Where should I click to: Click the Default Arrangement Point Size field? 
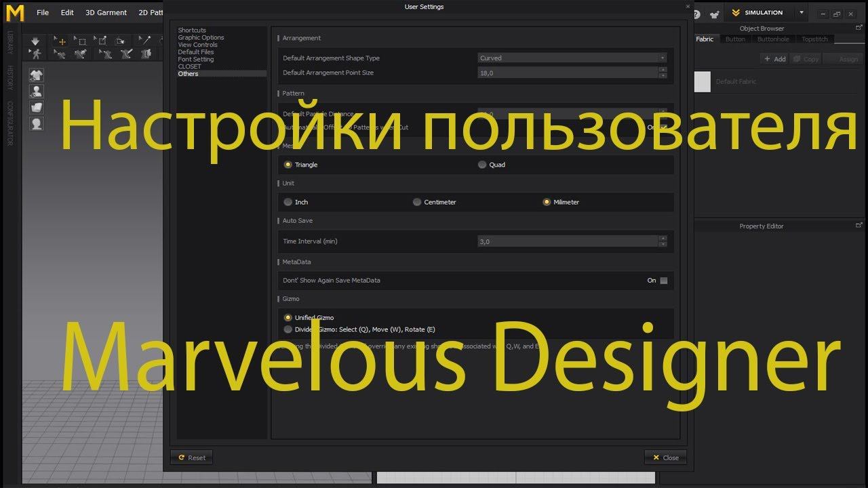tap(568, 73)
